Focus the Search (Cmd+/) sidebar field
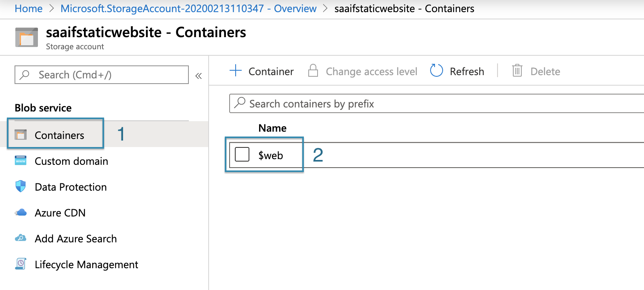Viewport: 644px width, 290px height. click(x=102, y=75)
